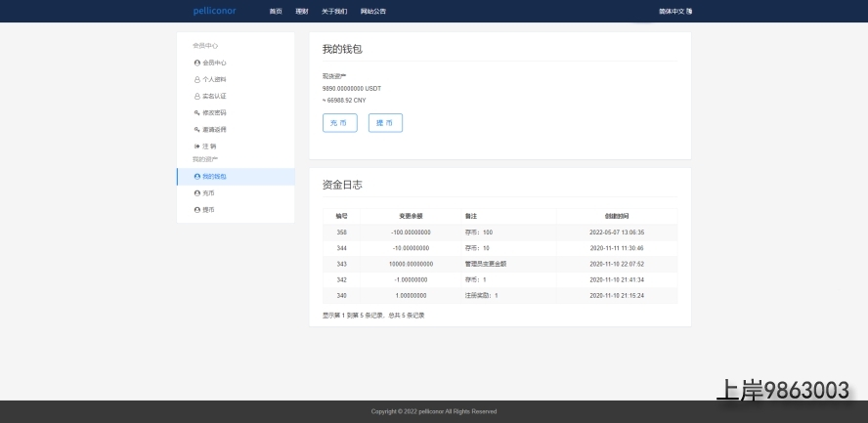
Task: Click the 2022-05-07 13:06:35 timestamp
Action: [617, 233]
